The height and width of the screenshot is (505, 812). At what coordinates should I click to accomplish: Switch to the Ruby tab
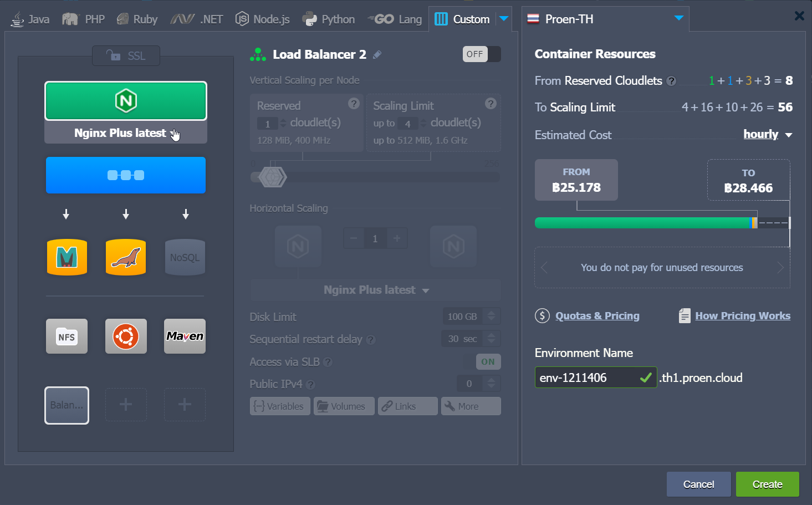(x=137, y=19)
